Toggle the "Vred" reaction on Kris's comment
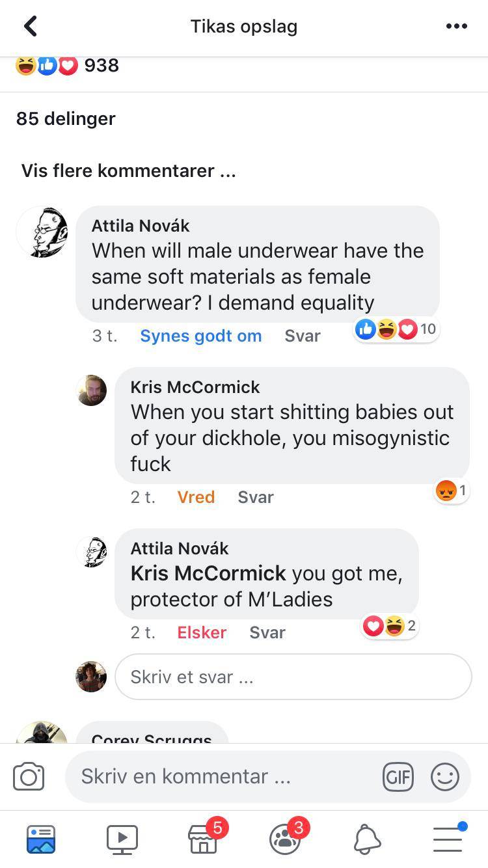 [x=196, y=497]
